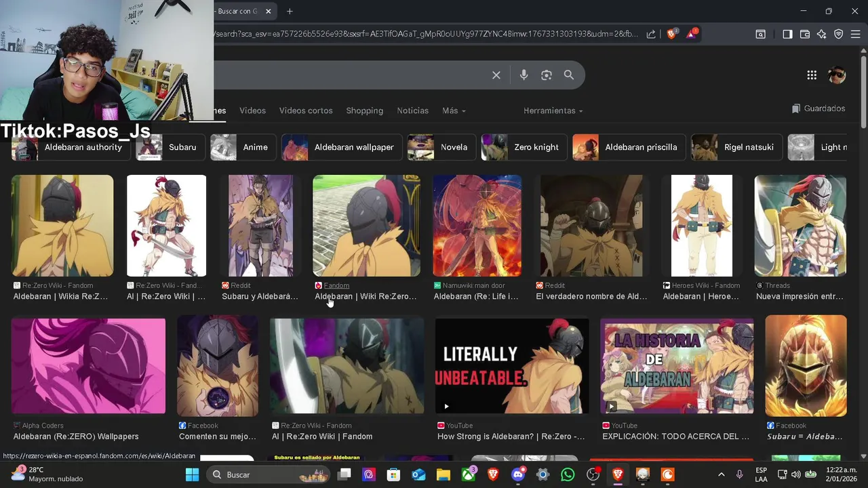868x488 pixels.
Task: Select the Subaru filter chip
Action: point(170,147)
